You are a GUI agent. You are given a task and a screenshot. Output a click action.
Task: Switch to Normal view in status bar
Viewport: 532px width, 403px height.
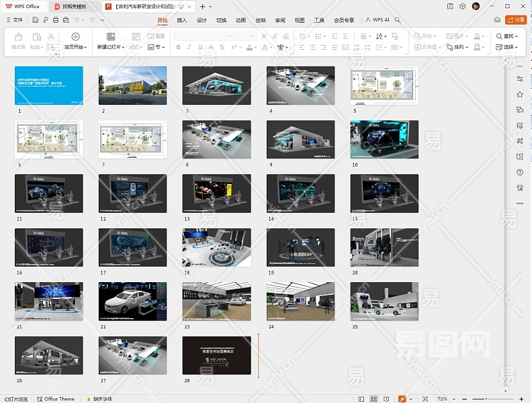pyautogui.click(x=362, y=399)
